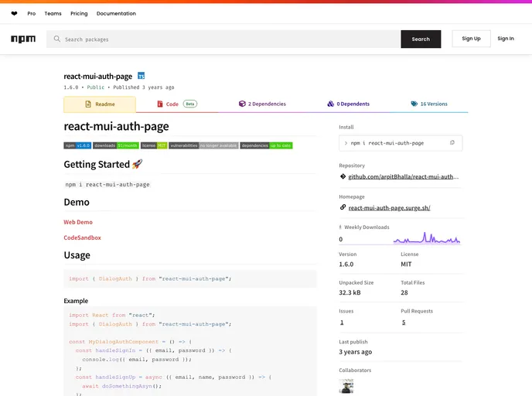
Task: Click the Issues count 1 link
Action: [342, 323]
